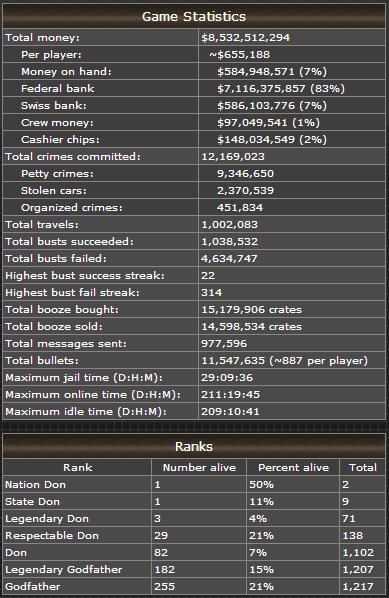Select the Number alive column header

pyautogui.click(x=199, y=468)
